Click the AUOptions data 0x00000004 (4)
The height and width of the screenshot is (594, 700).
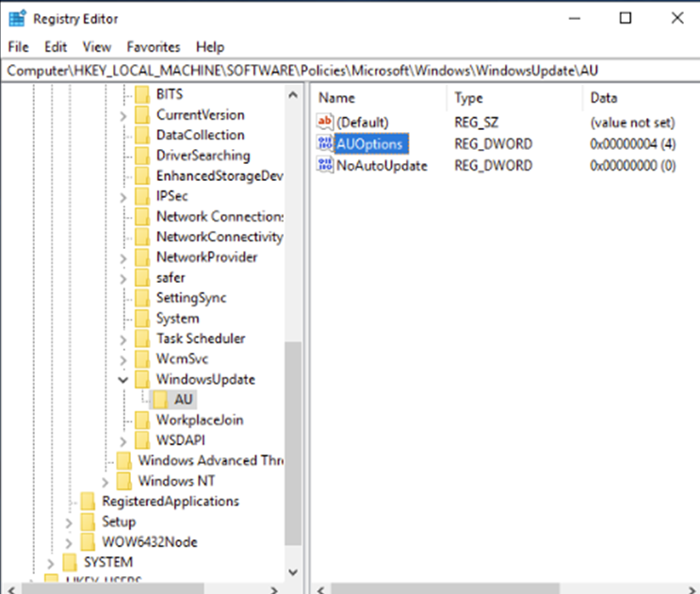[632, 144]
